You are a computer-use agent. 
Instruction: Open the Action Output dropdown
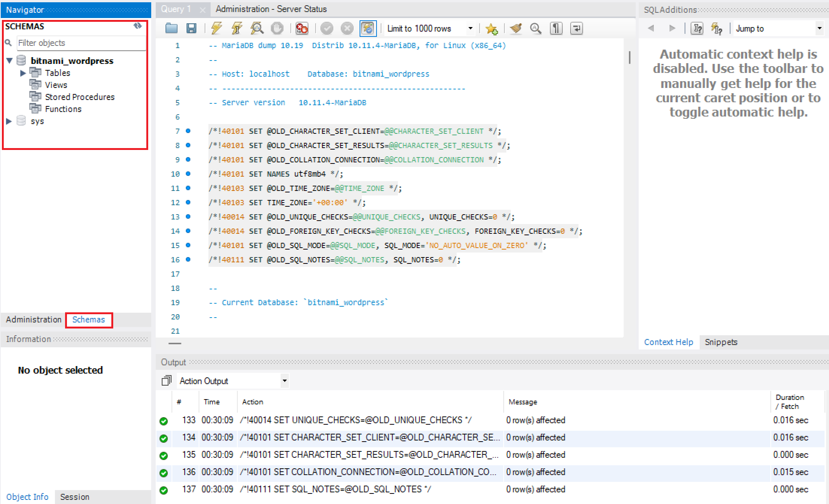(x=285, y=381)
